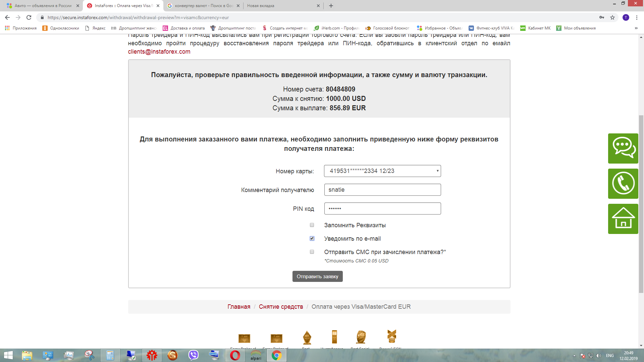Open the Snipping Tool on the taskbar
Viewport: 644px width, 362px height.
pyautogui.click(x=89, y=355)
